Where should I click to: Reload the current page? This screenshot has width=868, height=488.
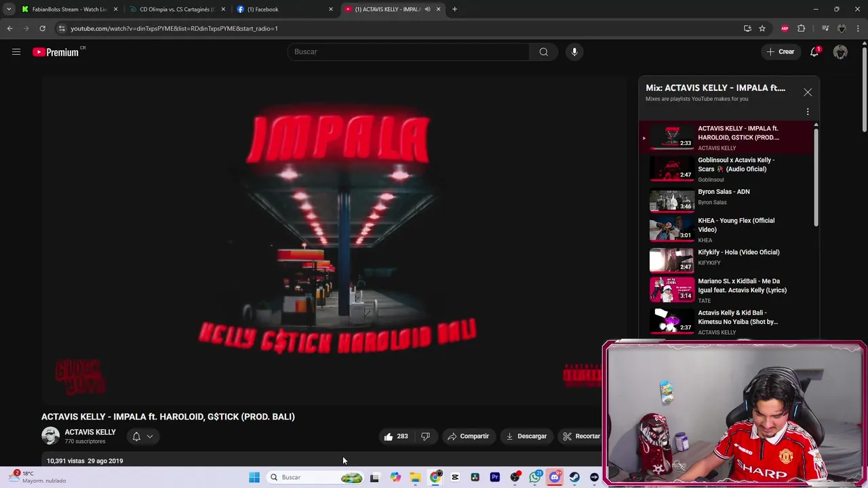42,28
